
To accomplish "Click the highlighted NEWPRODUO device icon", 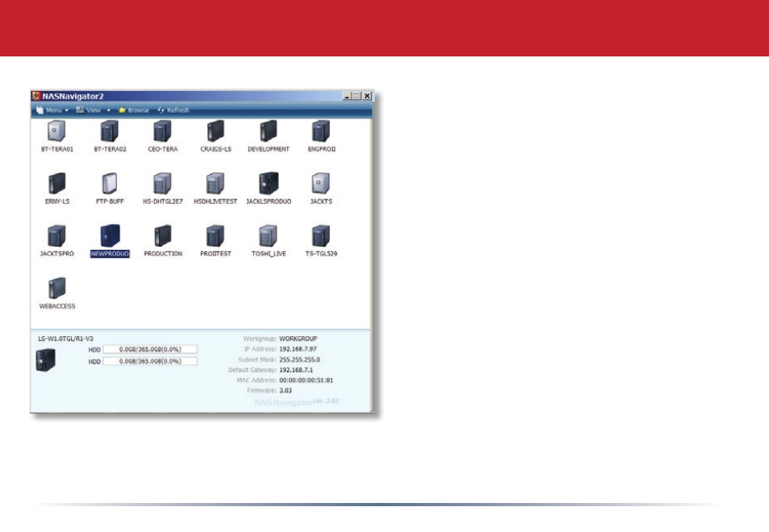I will click(110, 236).
